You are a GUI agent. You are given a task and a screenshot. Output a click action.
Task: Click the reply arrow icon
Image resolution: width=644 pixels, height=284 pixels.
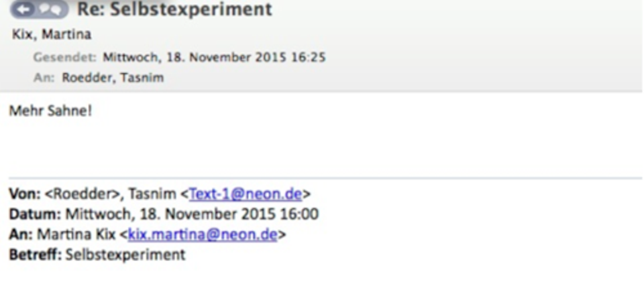[25, 9]
